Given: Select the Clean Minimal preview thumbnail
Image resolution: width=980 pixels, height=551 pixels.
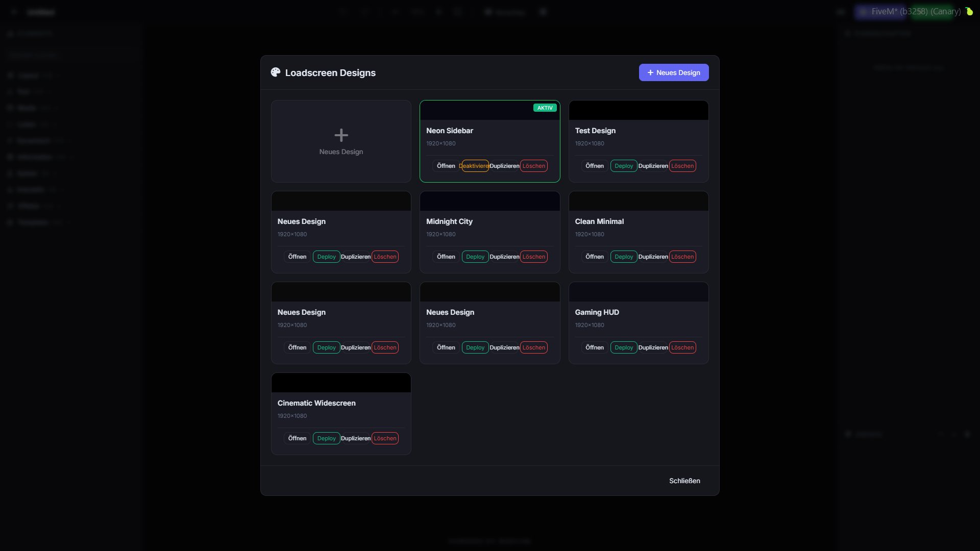Looking at the screenshot, I should pos(639,201).
